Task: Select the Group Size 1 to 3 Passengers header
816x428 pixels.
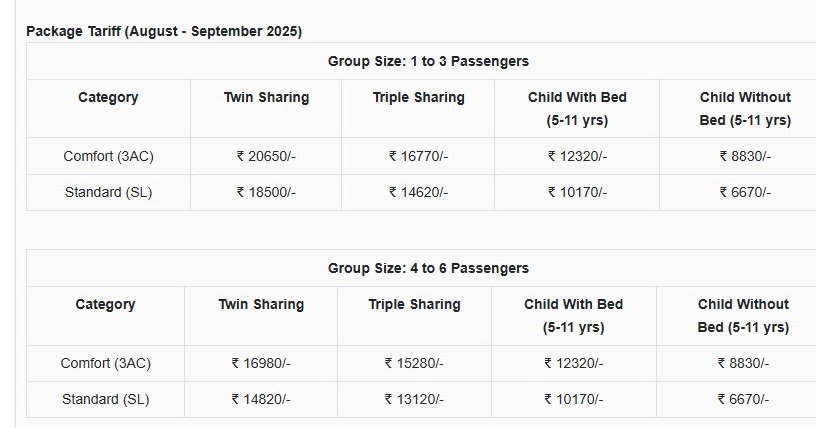Action: point(428,61)
